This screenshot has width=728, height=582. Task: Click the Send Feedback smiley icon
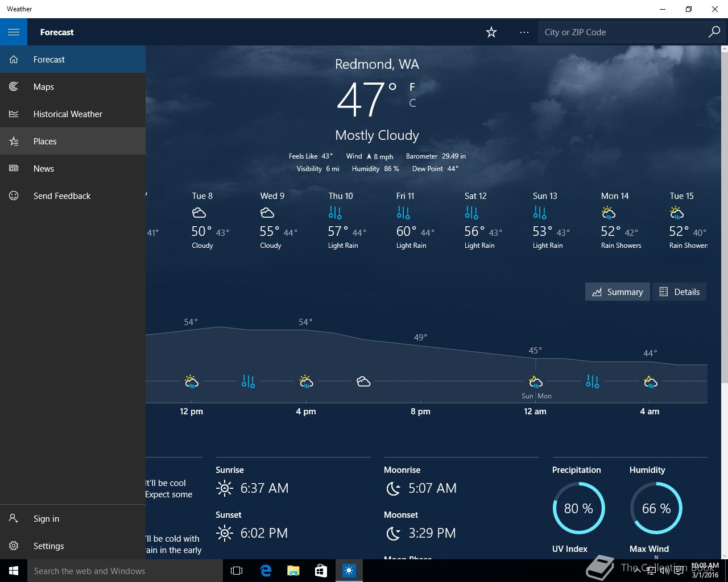tap(14, 196)
